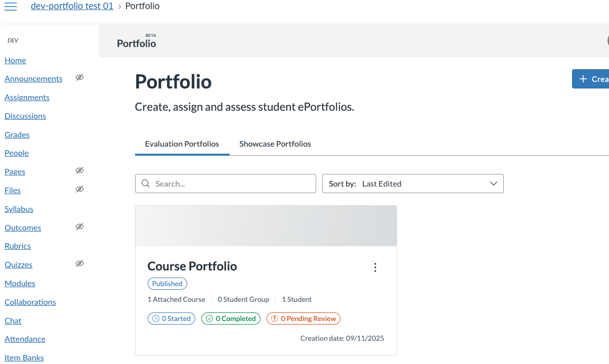Open the Sort by Last Edited dropdown
Screen dimensions: 609x364
click(412, 184)
